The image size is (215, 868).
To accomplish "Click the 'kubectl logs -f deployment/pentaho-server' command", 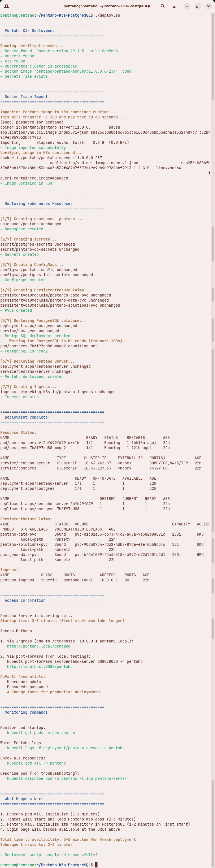I will (65, 748).
